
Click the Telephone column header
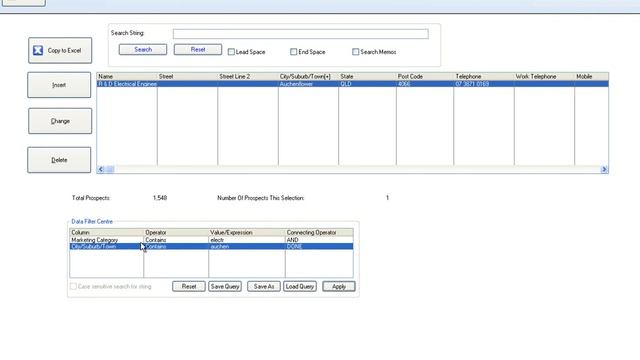[x=484, y=76]
